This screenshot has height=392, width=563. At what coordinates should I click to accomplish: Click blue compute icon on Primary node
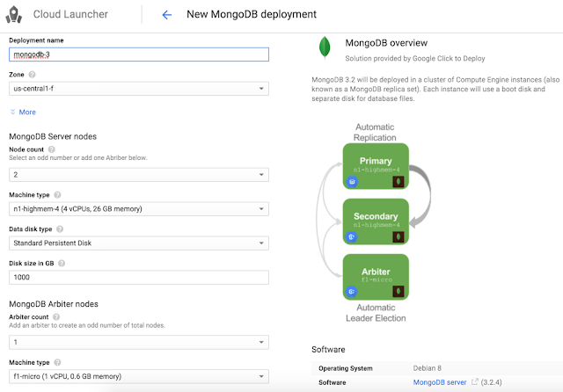tap(352, 182)
